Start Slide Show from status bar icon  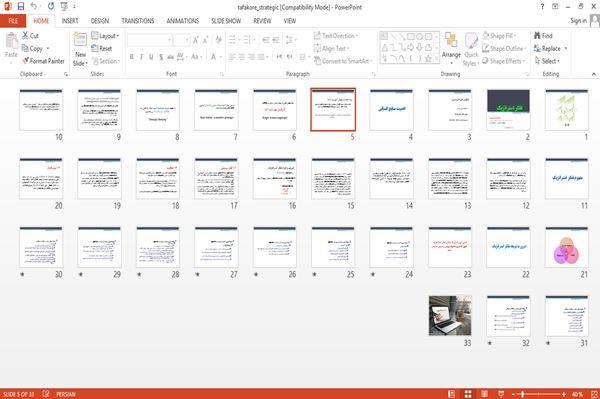(501, 394)
